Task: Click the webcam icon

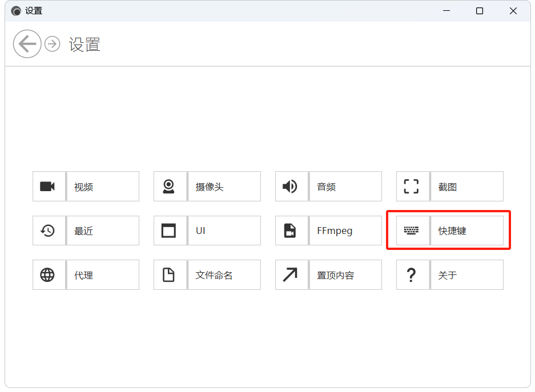Action: click(168, 187)
